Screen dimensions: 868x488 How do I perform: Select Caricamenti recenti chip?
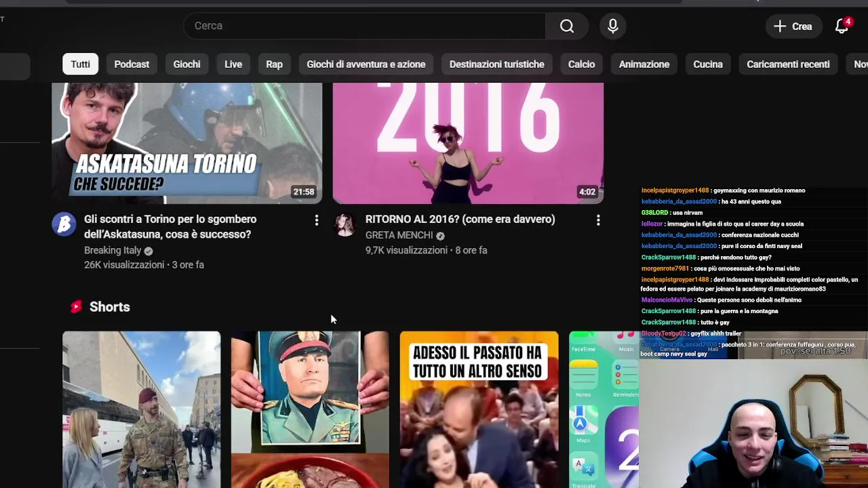788,64
